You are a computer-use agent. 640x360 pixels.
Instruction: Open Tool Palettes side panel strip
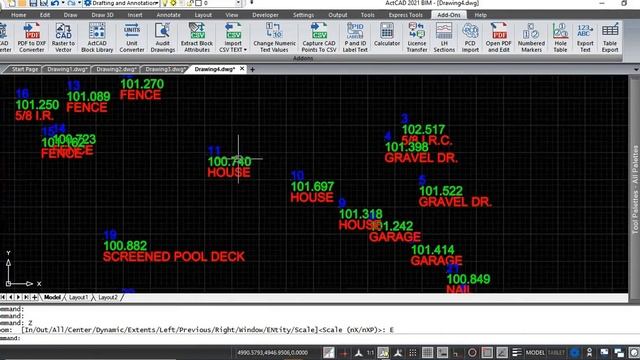click(635, 190)
